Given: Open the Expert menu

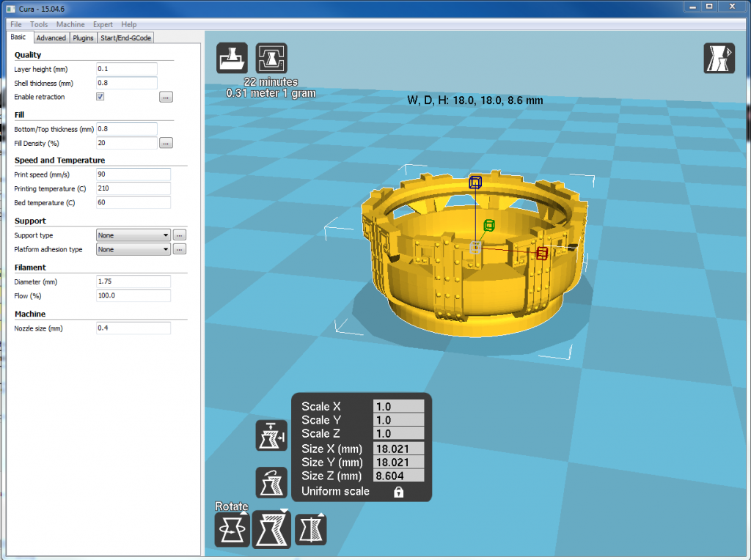Looking at the screenshot, I should coord(103,25).
